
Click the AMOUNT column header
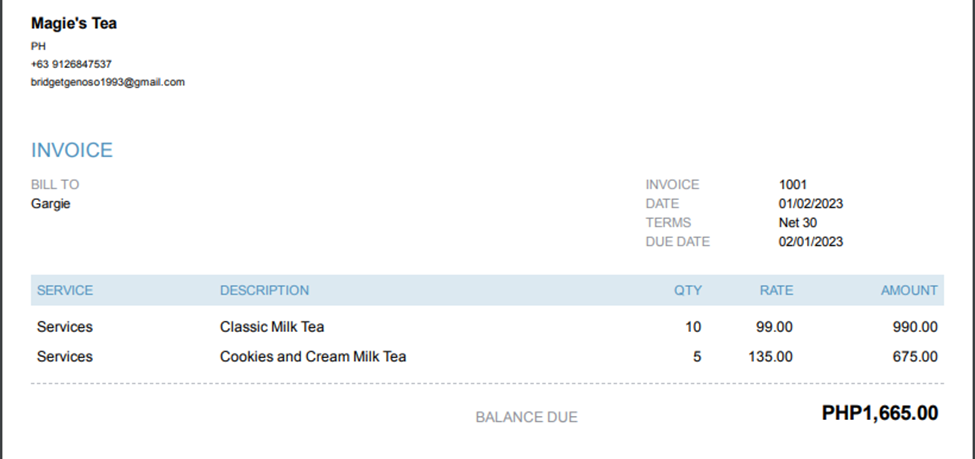(x=909, y=291)
